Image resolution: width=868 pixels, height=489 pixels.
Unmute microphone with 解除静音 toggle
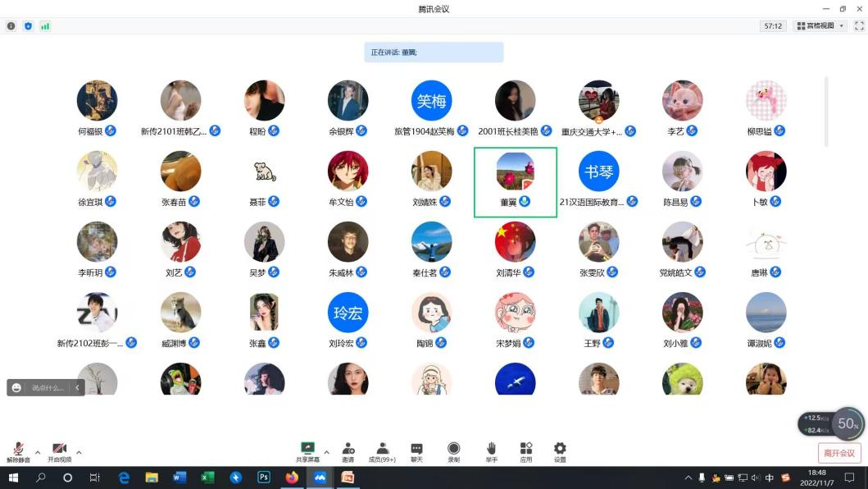click(18, 450)
